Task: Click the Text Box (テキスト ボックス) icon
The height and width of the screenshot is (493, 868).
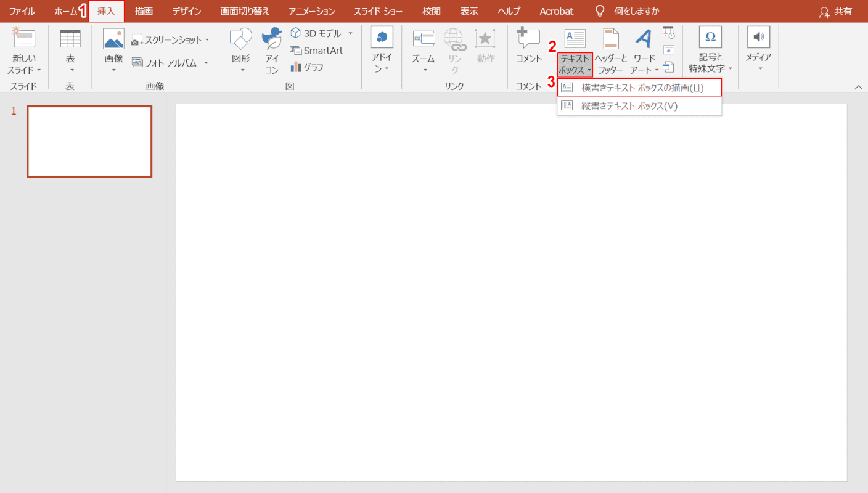Action: (575, 38)
